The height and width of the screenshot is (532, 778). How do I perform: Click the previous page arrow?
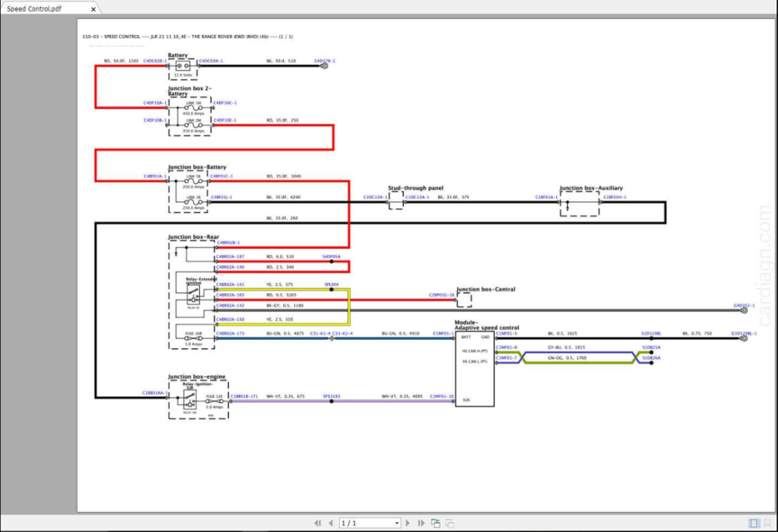click(x=331, y=523)
